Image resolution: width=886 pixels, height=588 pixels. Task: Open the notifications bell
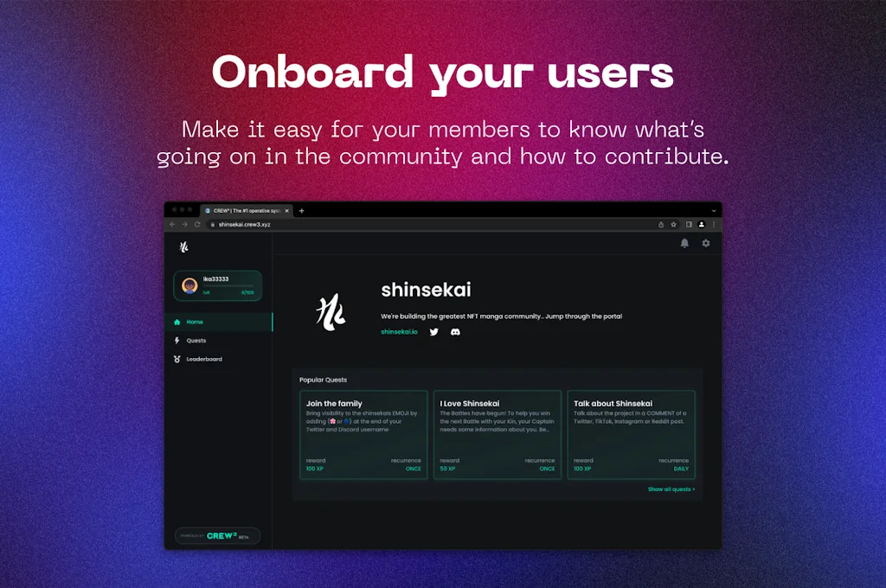coord(684,244)
